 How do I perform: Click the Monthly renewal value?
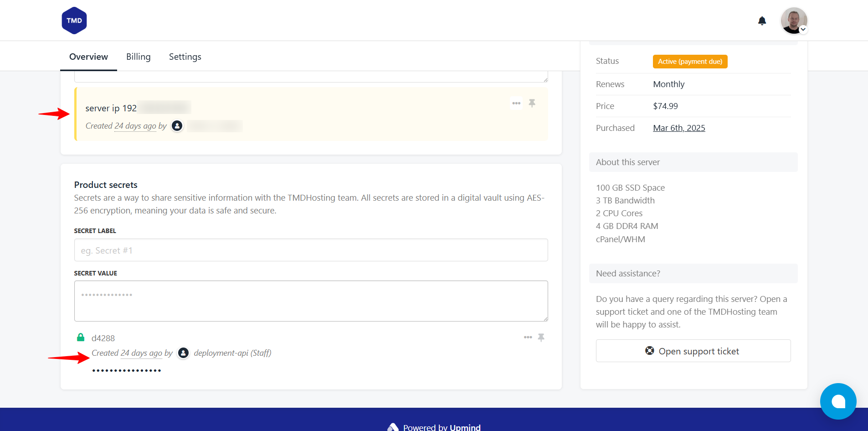click(x=668, y=84)
